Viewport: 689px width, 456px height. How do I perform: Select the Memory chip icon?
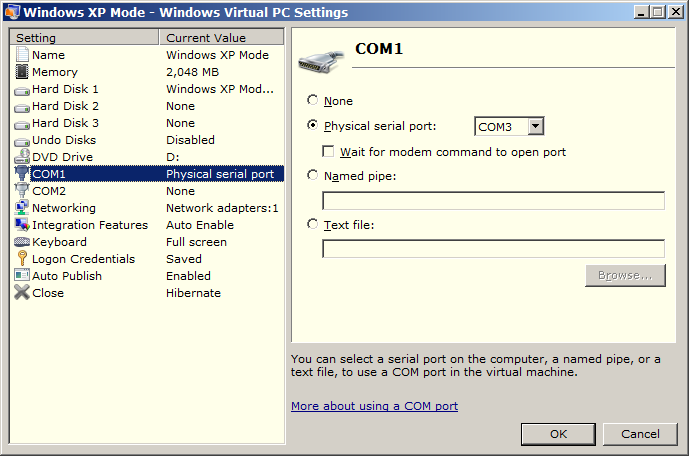coord(22,72)
